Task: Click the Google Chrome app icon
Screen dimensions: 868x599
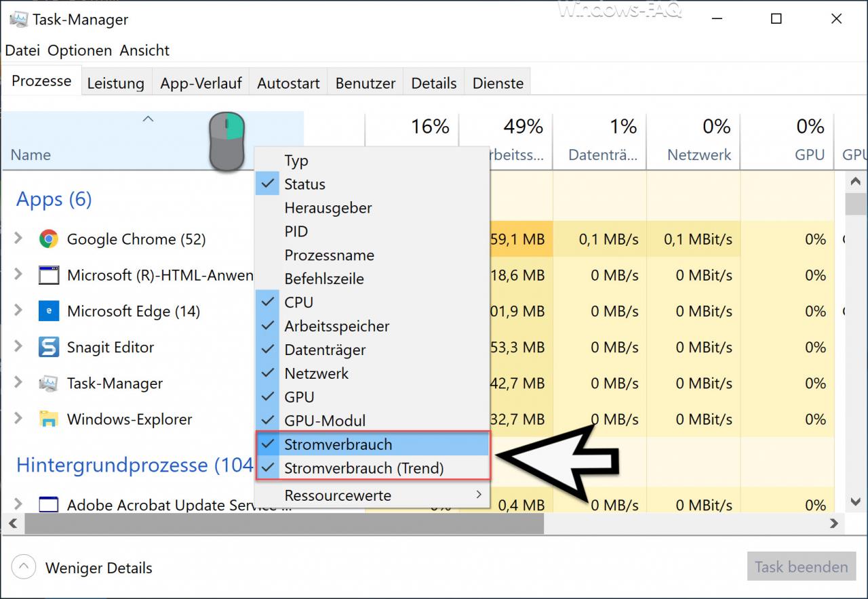Action: click(48, 239)
